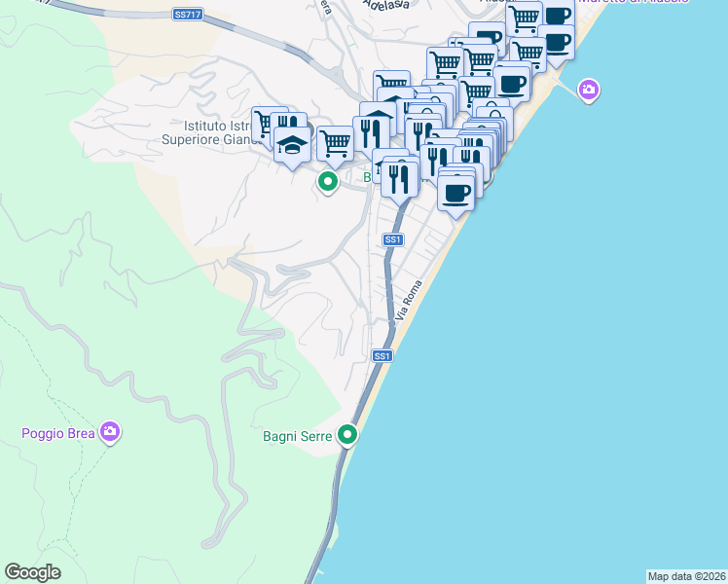Select the Bagni Serre green pin
Image resolution: width=728 pixels, height=584 pixels.
pos(347,436)
